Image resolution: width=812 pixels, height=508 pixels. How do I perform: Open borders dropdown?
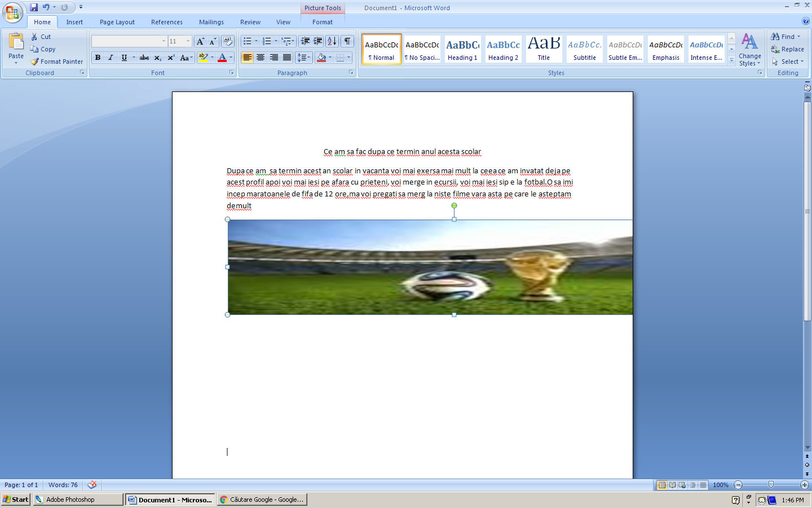[x=348, y=58]
